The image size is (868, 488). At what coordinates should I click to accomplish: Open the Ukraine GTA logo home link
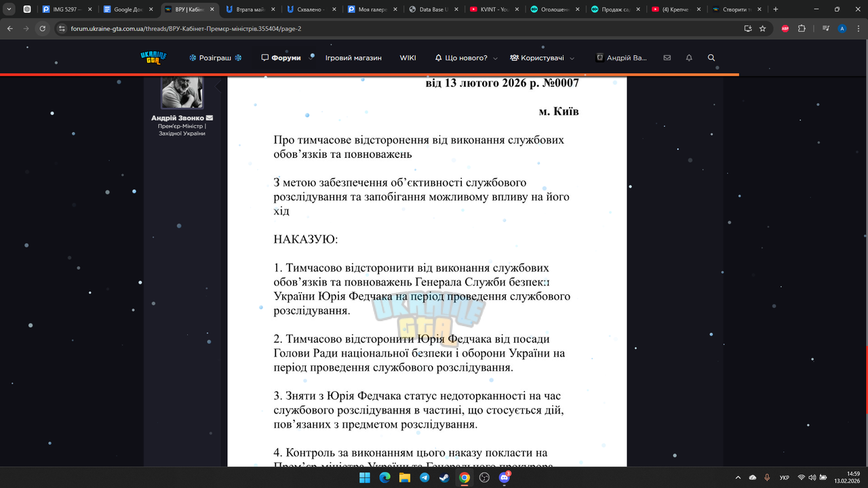pyautogui.click(x=153, y=58)
